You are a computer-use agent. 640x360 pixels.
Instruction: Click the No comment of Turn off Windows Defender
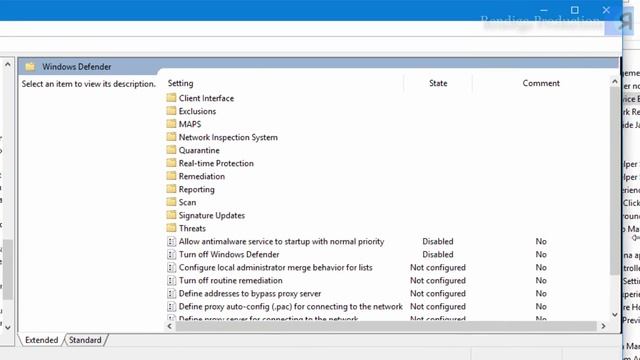[541, 255]
